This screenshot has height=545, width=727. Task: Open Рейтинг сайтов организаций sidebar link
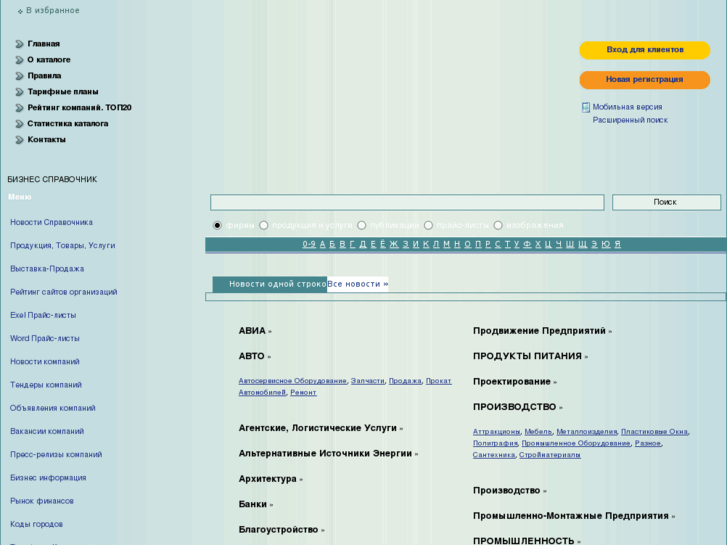64,292
